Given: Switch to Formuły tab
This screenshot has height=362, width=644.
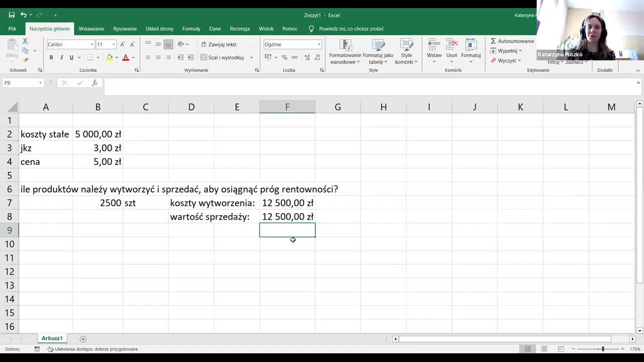Looking at the screenshot, I should pyautogui.click(x=191, y=29).
